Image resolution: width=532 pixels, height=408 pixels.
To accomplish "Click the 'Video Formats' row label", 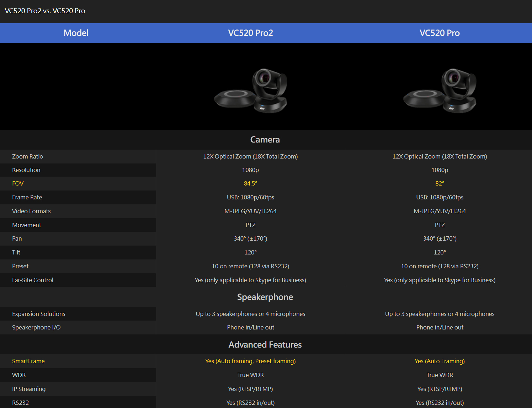I will click(31, 211).
